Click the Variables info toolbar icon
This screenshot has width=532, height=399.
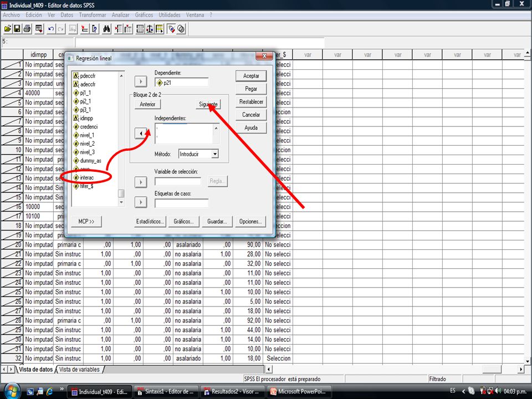click(x=94, y=29)
